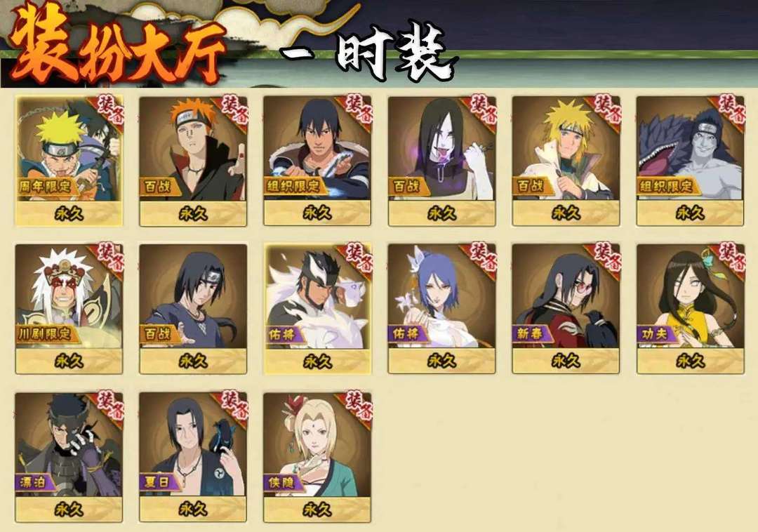Tap the 装备 ribbon on Minato's card
The height and width of the screenshot is (532, 758).
coord(606,110)
